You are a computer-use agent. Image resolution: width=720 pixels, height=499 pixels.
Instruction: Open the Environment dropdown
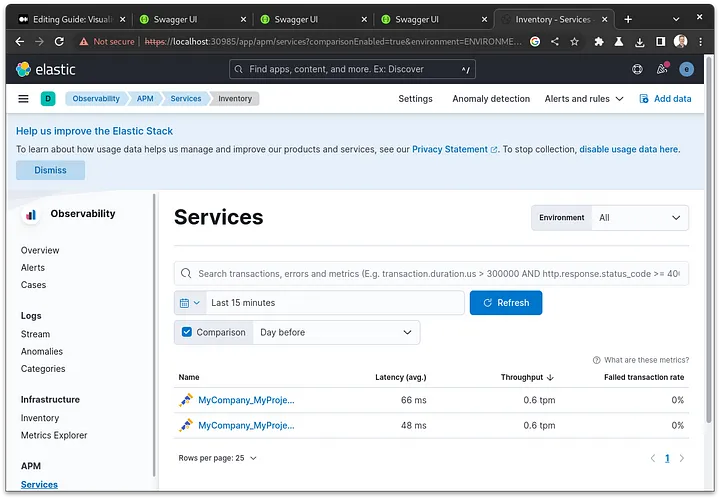640,218
